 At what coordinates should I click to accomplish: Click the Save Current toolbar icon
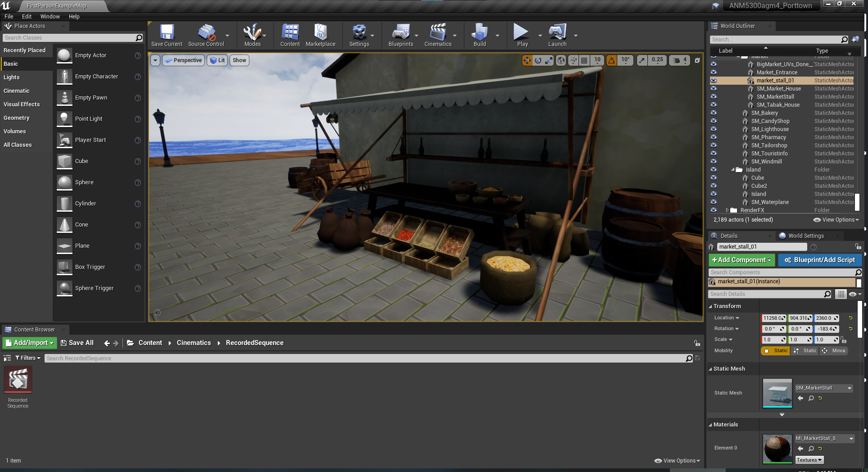[167, 35]
